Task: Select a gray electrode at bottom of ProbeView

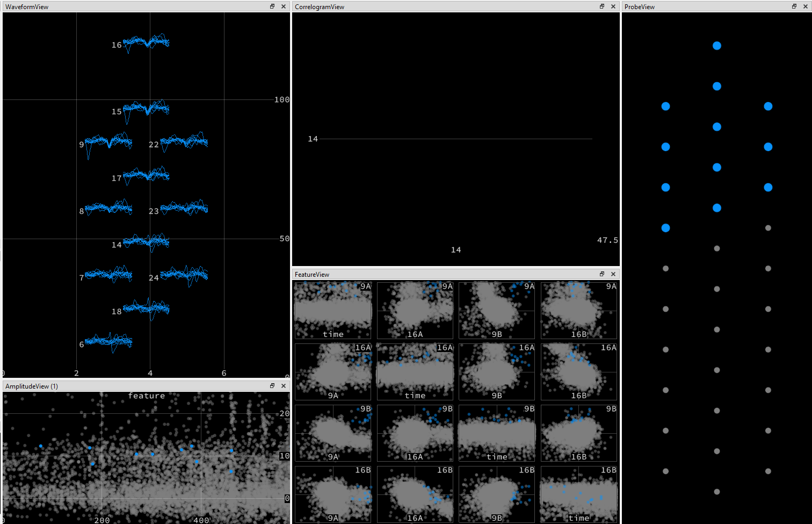Action: pos(716,491)
